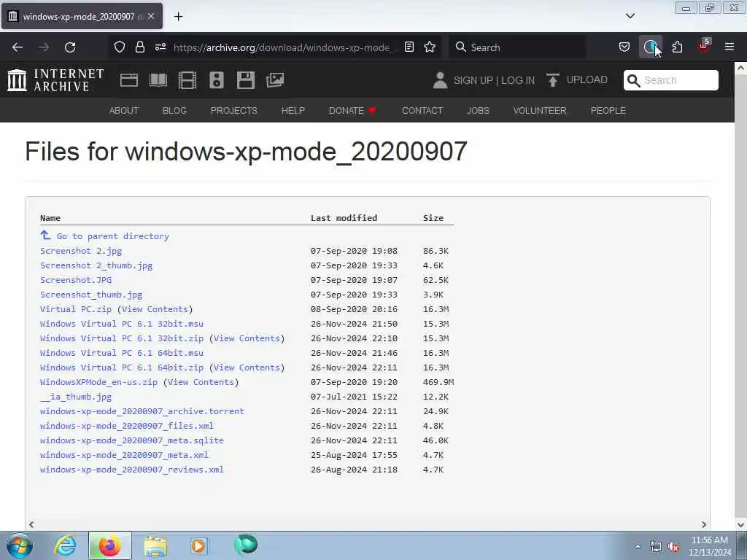
Task: Open the Audio speaker icon
Action: click(216, 80)
